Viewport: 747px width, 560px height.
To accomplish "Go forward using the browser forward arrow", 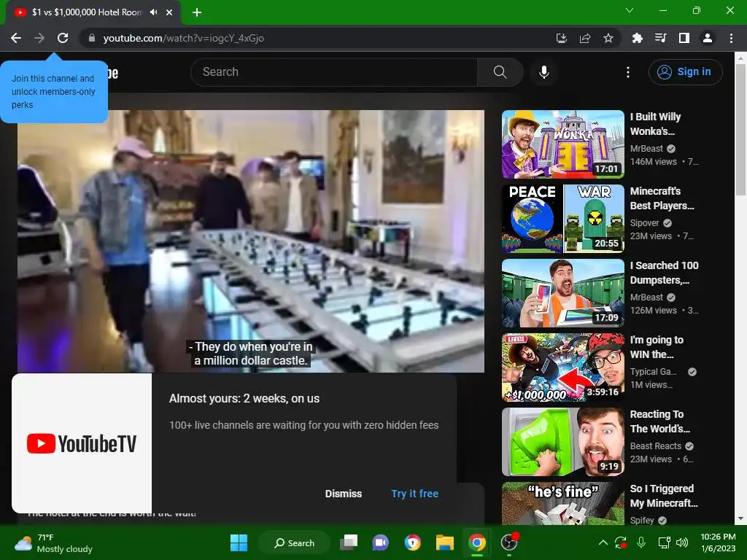I will (39, 38).
